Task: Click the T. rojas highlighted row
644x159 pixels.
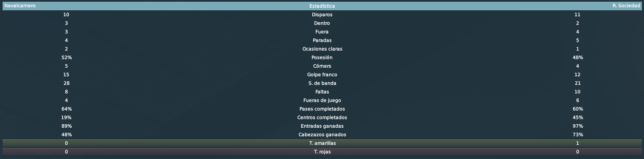Action: click(322, 152)
